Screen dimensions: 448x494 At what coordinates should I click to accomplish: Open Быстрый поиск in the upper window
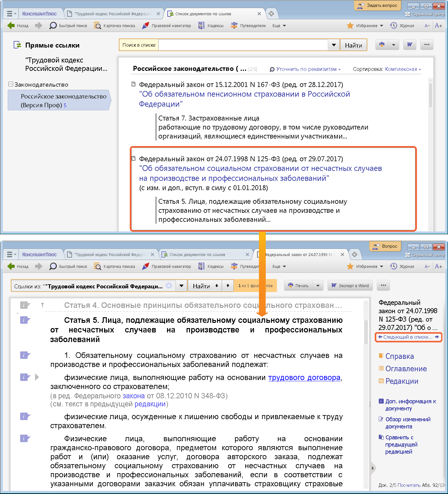point(68,25)
